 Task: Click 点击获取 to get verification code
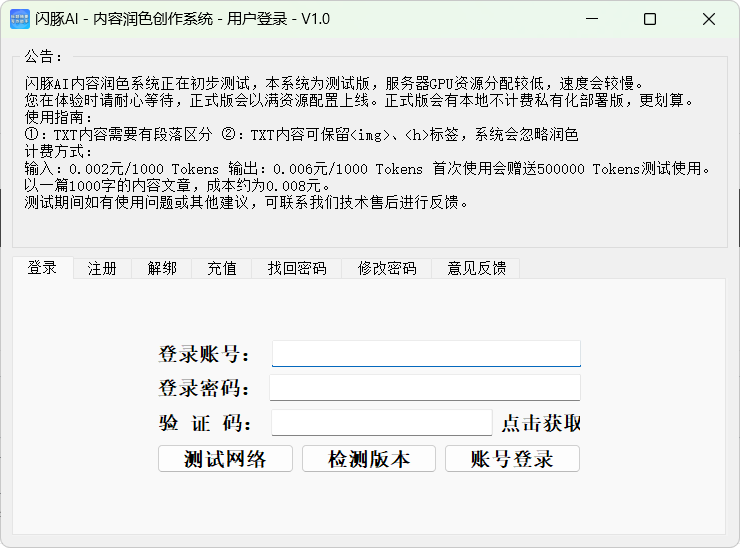[541, 423]
